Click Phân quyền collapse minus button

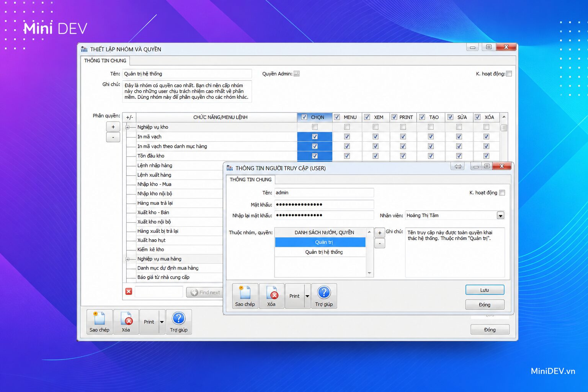point(113,137)
